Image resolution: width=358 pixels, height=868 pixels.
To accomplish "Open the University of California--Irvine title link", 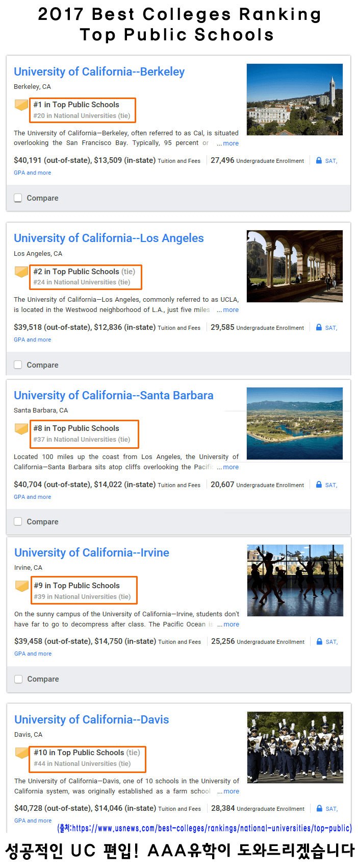I will (92, 553).
